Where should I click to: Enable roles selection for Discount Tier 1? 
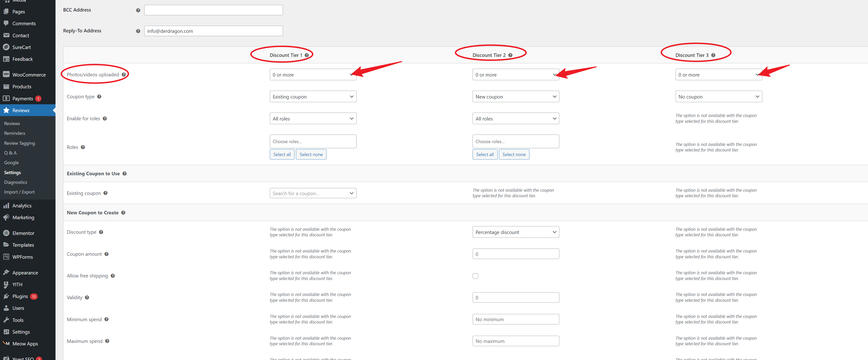click(311, 119)
